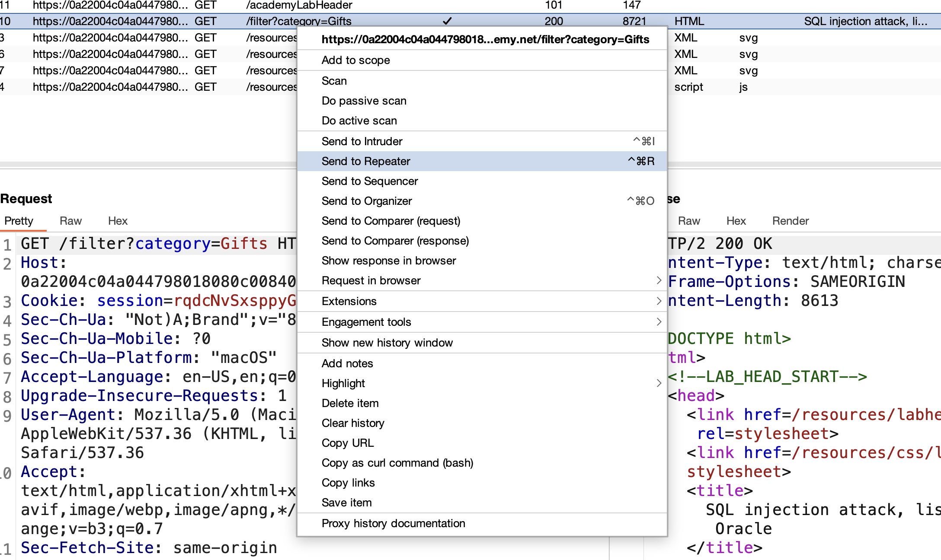Select Send to Sequencer
Viewport: 941px width, 560px height.
[x=482, y=181]
